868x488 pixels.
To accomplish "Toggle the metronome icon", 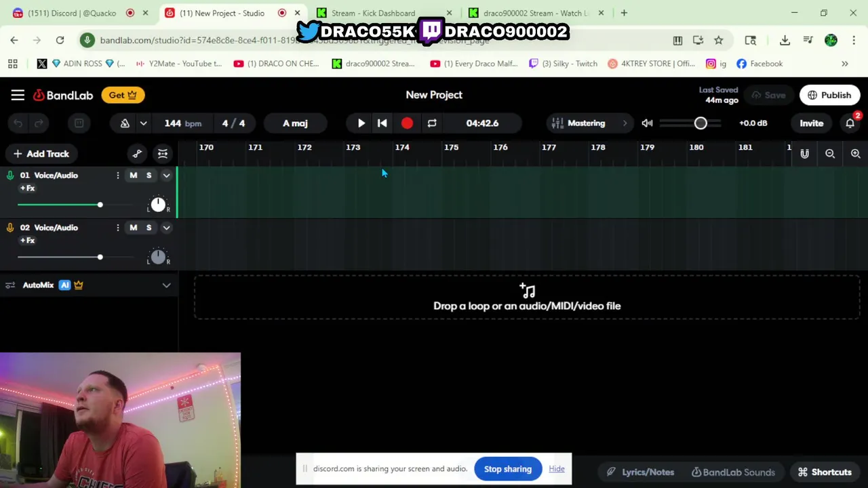I will pos(125,123).
